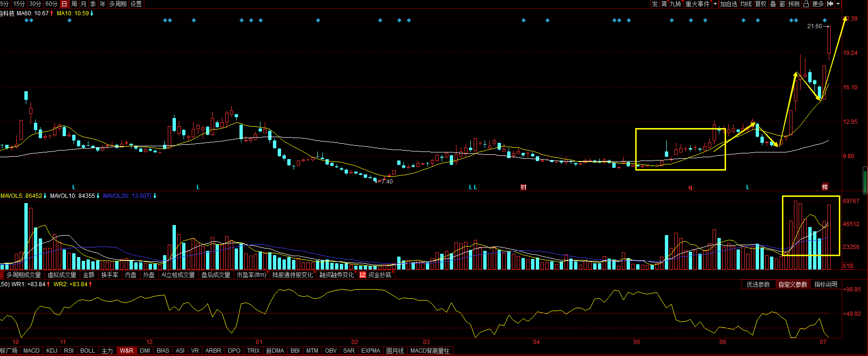Select the 市盈率(ttm) tab
The image size is (868, 356).
tap(252, 275)
